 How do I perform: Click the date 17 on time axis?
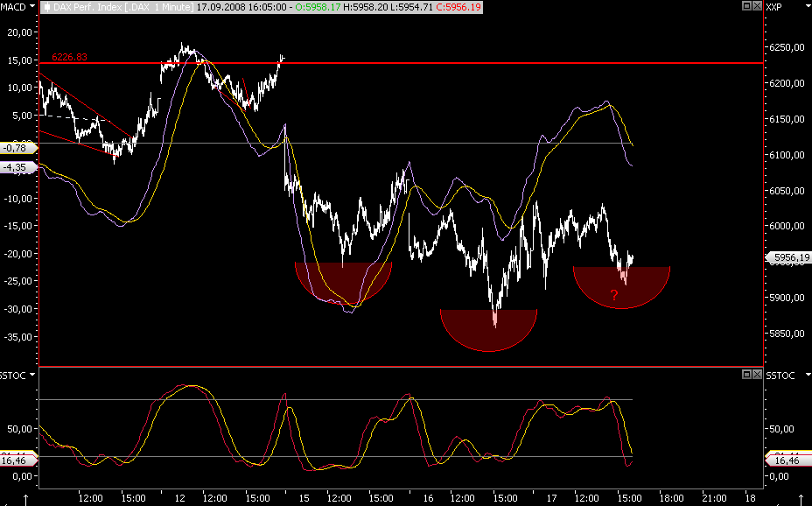[551, 498]
